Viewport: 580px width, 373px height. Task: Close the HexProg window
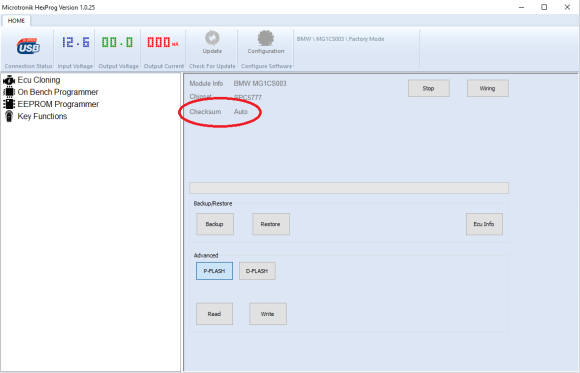click(567, 7)
